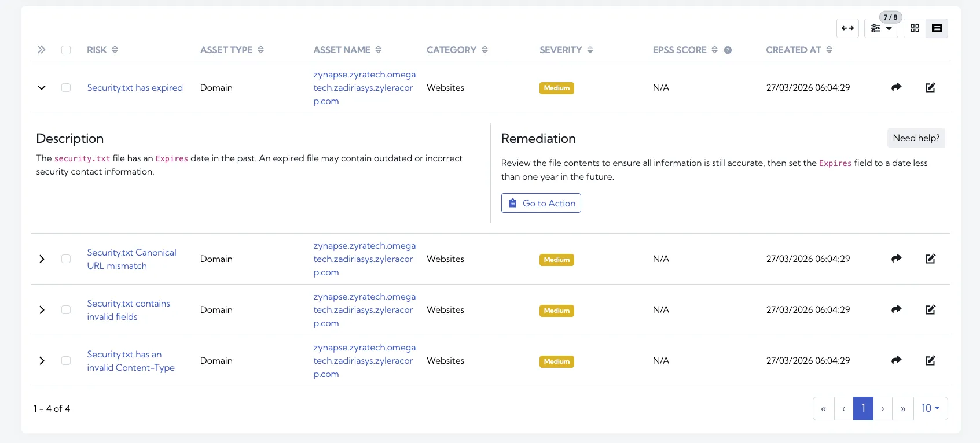
Task: Share the 'Security.txt has an invalid Content-Type' risk
Action: coord(896,360)
